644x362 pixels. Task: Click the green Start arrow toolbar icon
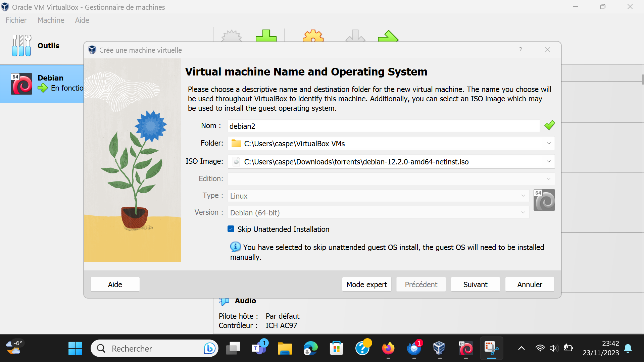point(388,36)
